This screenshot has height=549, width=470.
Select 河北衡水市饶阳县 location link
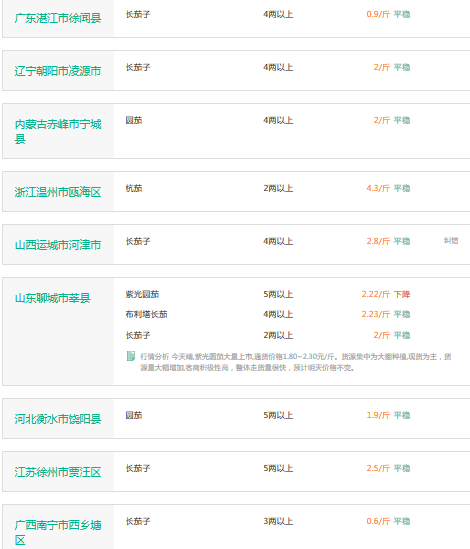(x=58, y=419)
